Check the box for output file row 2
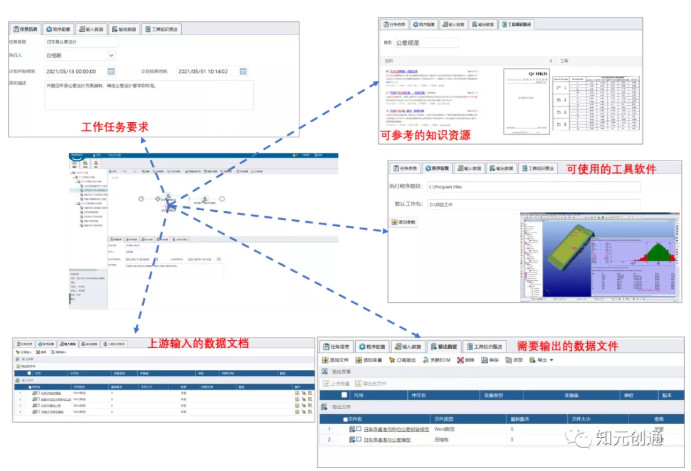This screenshot has width=691, height=471. pos(359,439)
